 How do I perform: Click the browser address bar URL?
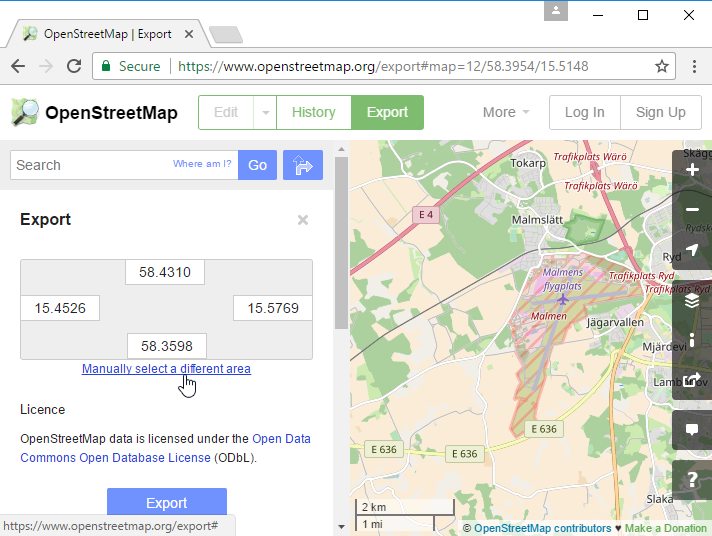click(x=383, y=66)
